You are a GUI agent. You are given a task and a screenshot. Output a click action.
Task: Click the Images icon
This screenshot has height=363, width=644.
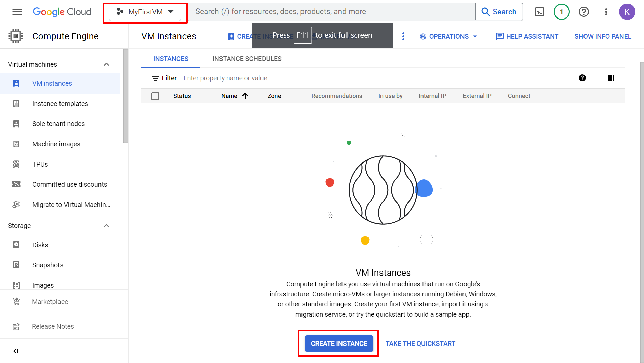point(16,285)
